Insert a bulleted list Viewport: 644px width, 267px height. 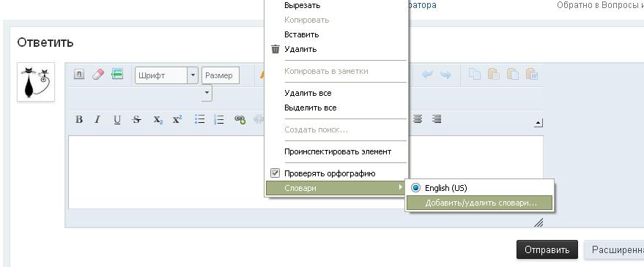coord(199,119)
